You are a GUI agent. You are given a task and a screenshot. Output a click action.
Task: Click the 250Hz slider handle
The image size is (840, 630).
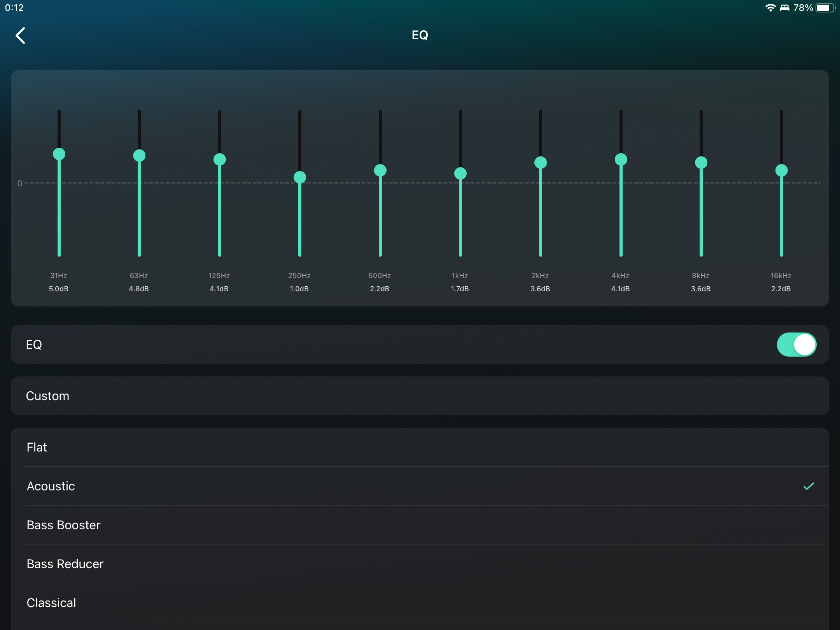300,177
